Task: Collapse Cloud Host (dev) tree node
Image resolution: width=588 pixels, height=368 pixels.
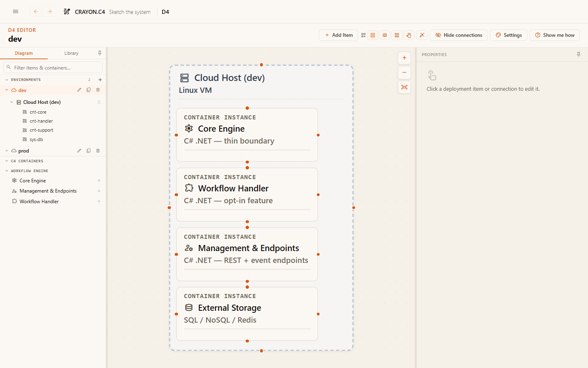Action: coord(11,102)
